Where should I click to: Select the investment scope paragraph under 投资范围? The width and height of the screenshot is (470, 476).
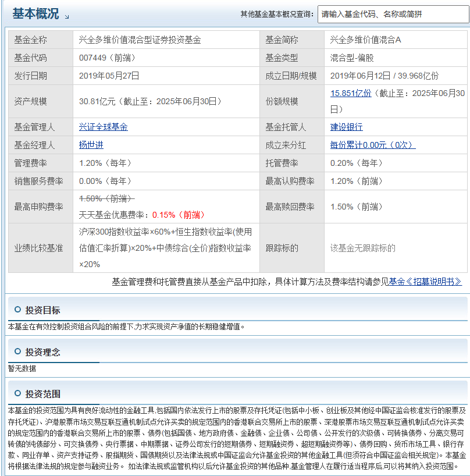point(237,438)
